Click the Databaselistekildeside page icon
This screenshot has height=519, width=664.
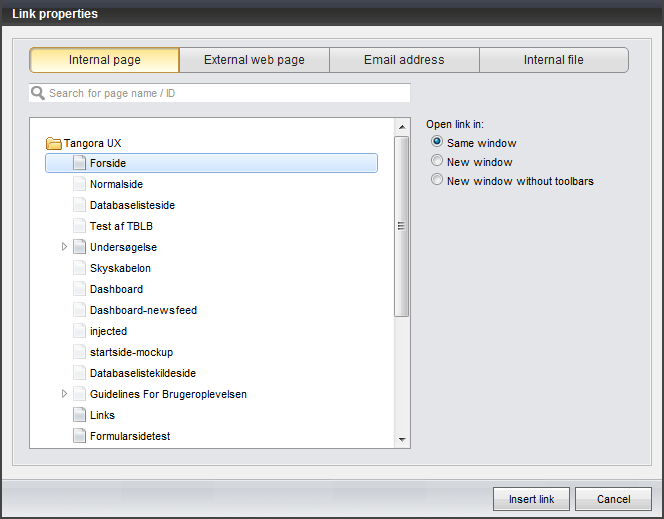point(79,373)
